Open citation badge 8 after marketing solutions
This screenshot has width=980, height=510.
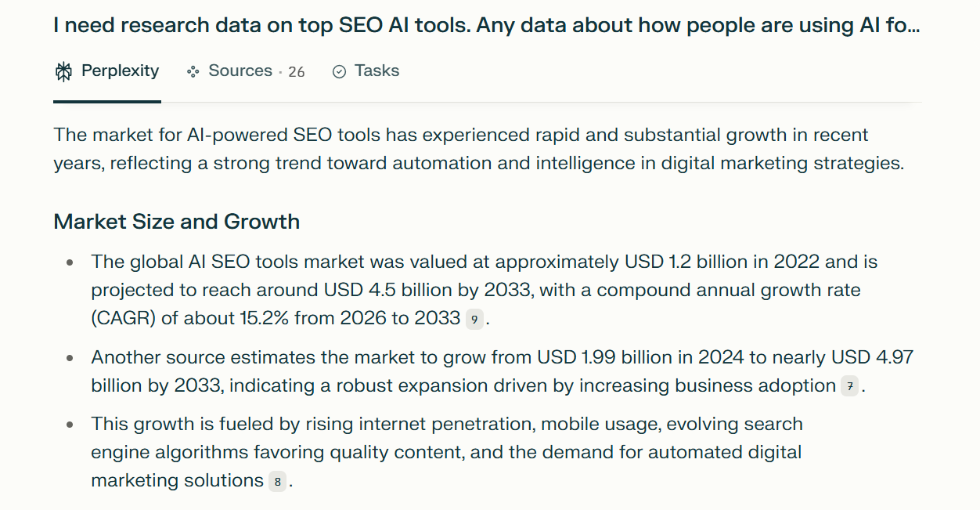coord(276,483)
